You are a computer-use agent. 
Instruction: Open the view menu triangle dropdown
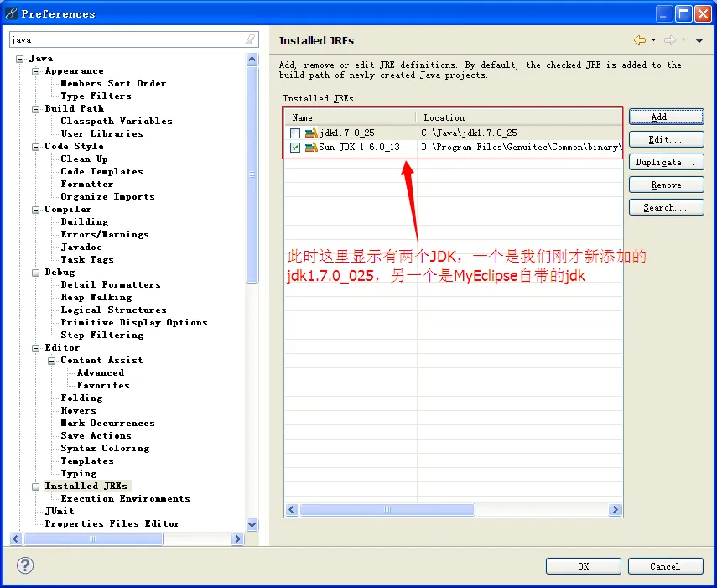[699, 41]
